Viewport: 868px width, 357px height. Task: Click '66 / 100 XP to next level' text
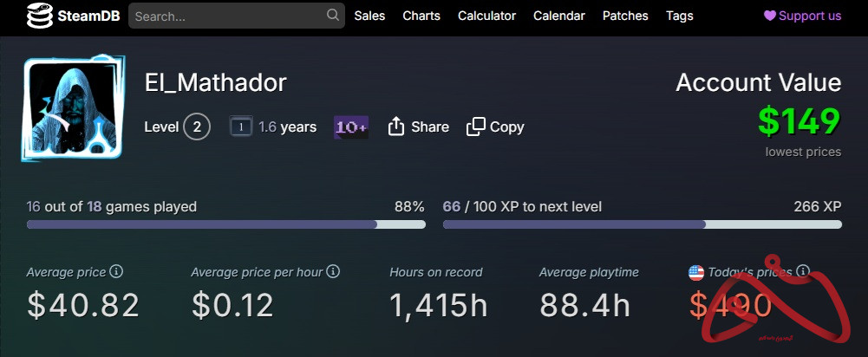pyautogui.click(x=522, y=207)
